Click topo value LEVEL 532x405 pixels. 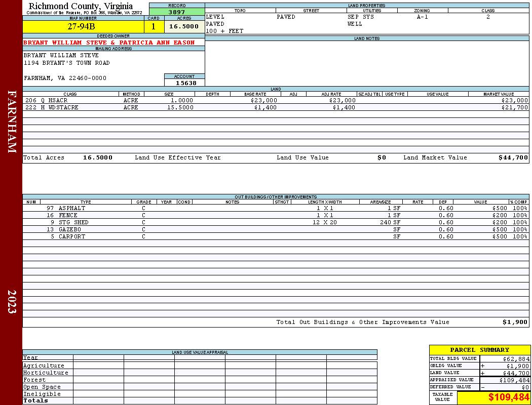coord(215,17)
